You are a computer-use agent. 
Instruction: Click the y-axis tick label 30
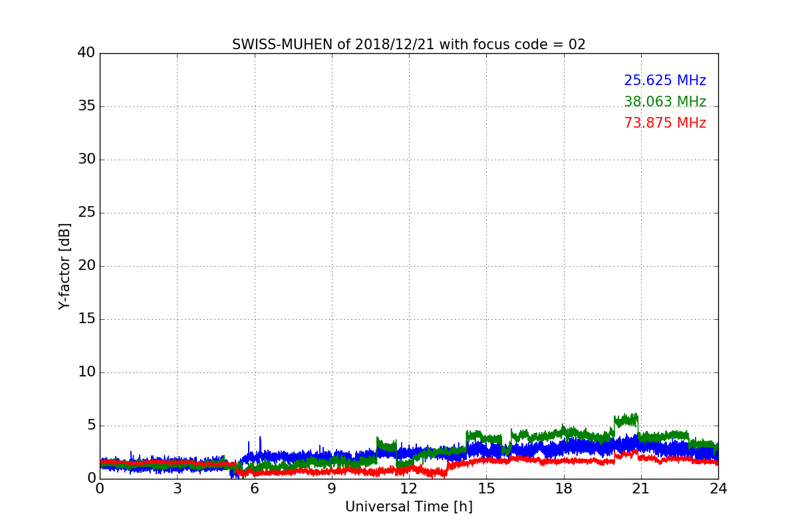tap(86, 159)
